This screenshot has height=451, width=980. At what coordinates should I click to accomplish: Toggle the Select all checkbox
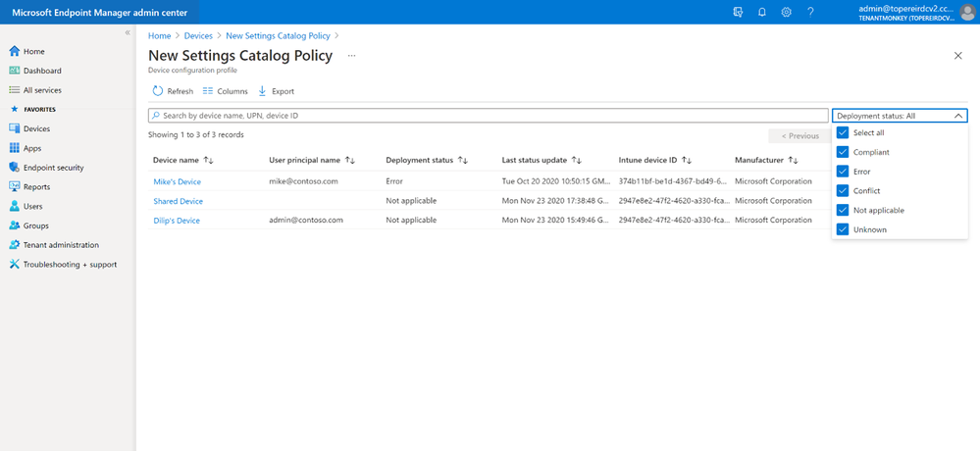843,132
